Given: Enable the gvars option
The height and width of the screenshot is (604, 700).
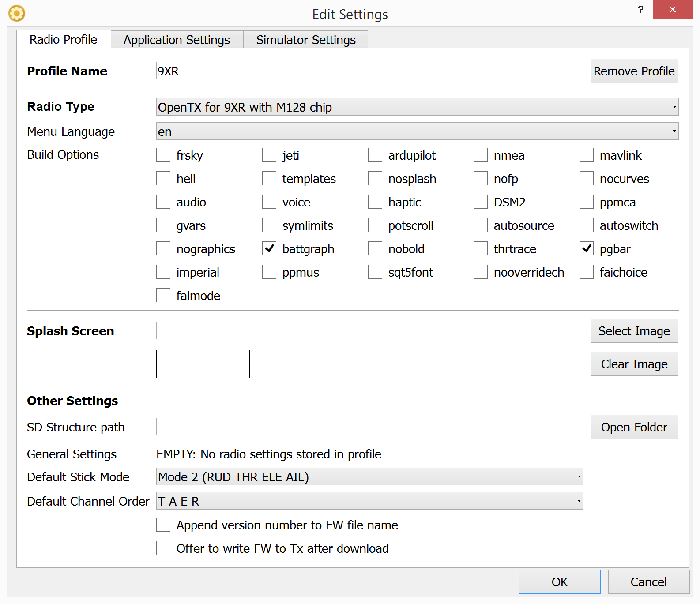Looking at the screenshot, I should [163, 225].
